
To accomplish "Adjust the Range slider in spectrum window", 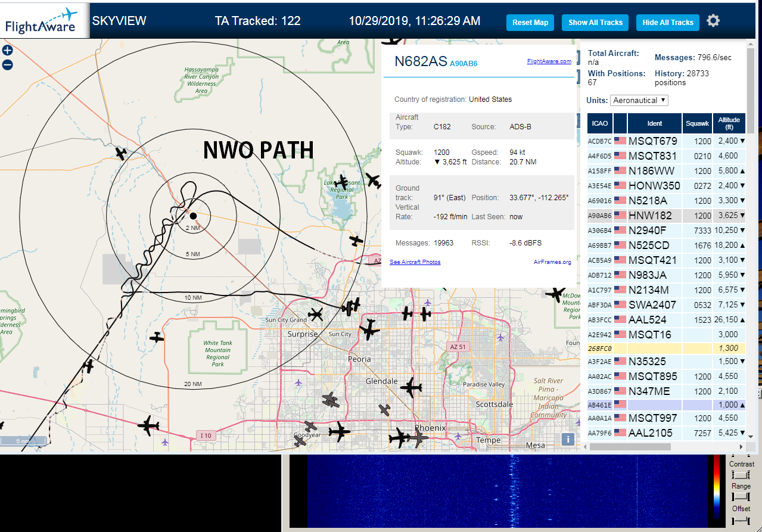I will click(x=741, y=497).
